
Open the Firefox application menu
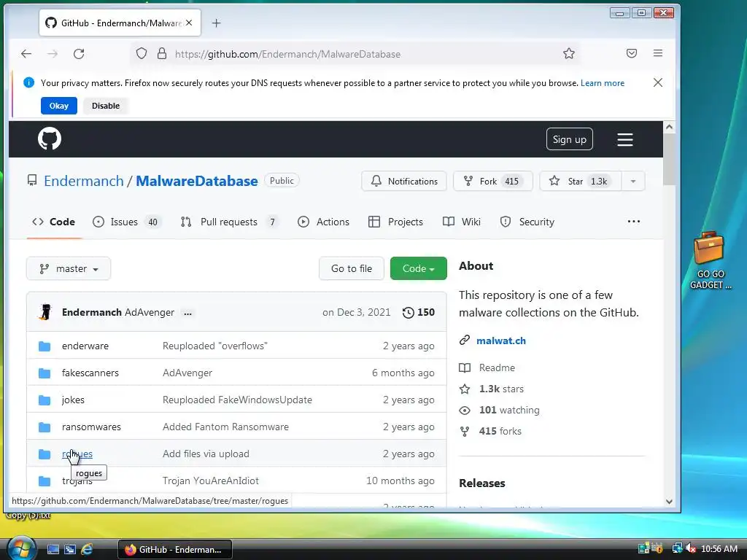coord(658,53)
